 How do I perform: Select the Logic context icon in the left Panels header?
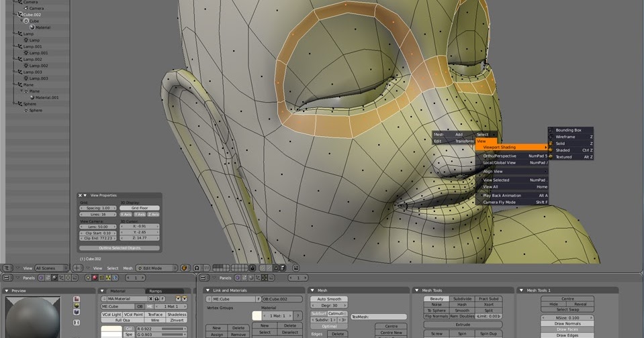click(x=41, y=278)
